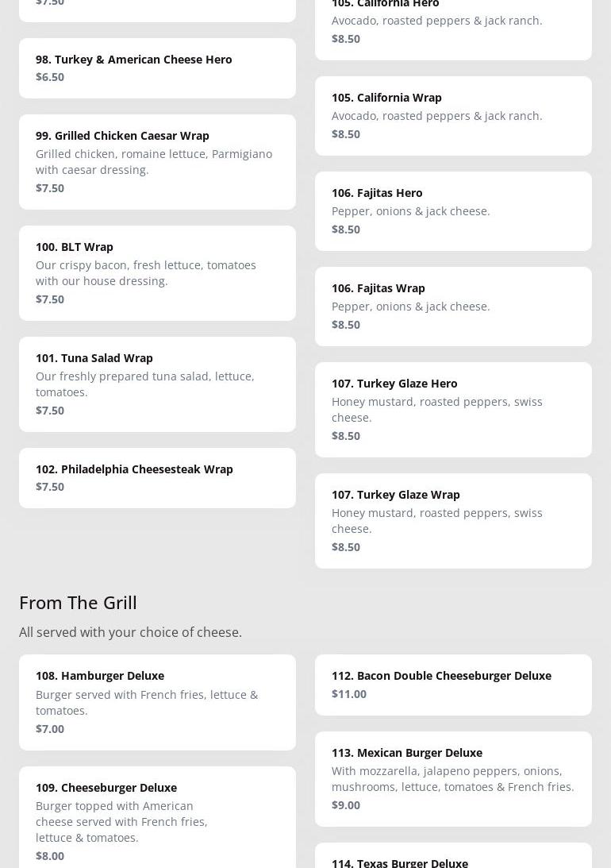Open the Bacon Double Cheeseburger Deluxe item
Screen dimensions: 611x868
pos(453,684)
